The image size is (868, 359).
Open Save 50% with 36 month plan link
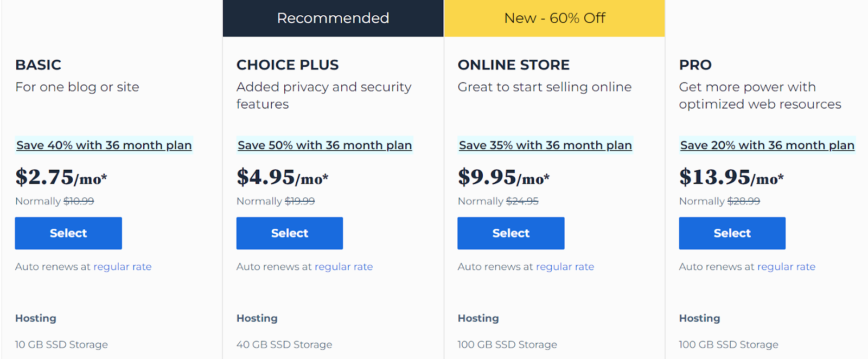pyautogui.click(x=325, y=145)
